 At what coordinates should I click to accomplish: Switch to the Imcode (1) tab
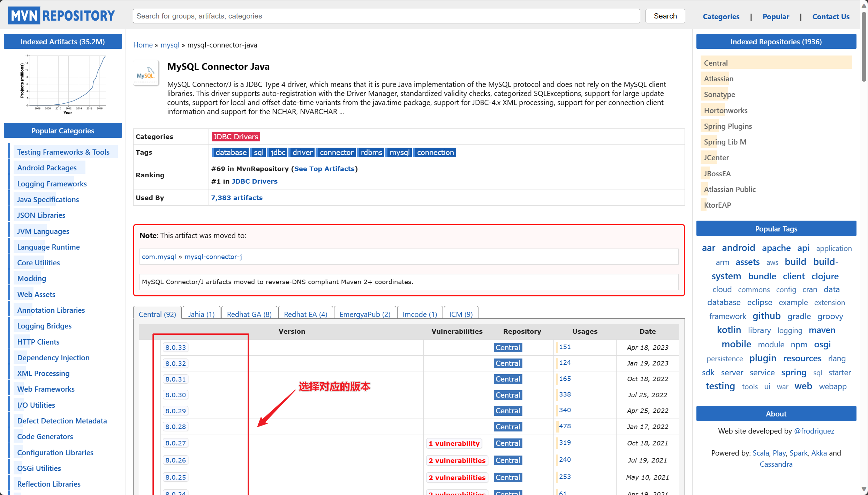(x=420, y=314)
